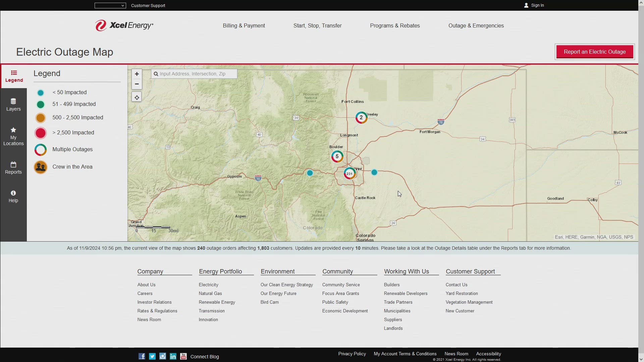The height and width of the screenshot is (362, 644).
Task: Open Public Safety footer link
Action: (335, 302)
